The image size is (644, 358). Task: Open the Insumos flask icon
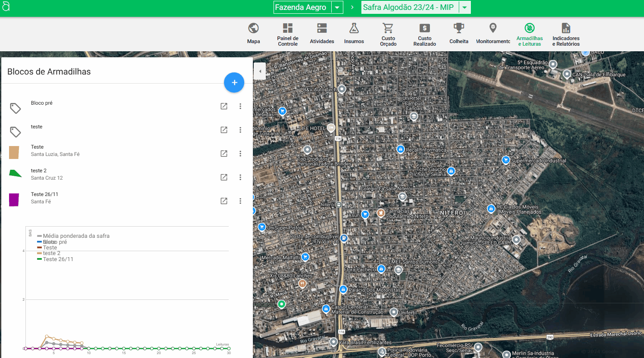(x=354, y=28)
